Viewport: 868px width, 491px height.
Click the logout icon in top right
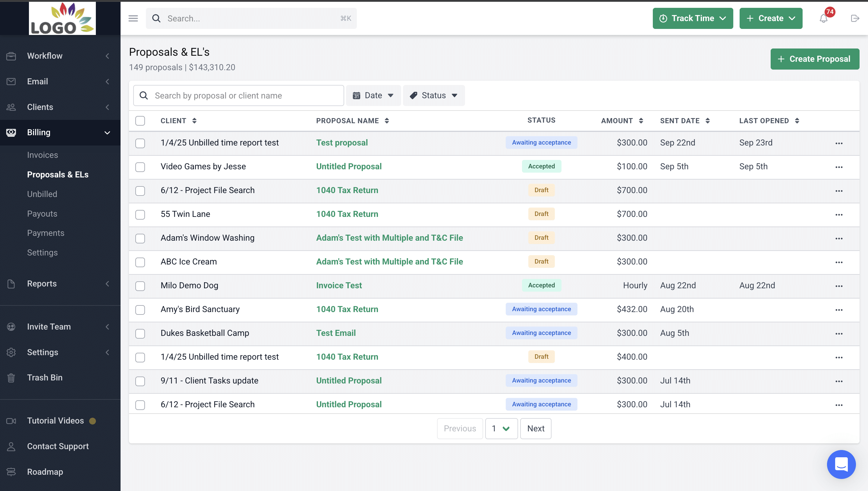point(854,18)
